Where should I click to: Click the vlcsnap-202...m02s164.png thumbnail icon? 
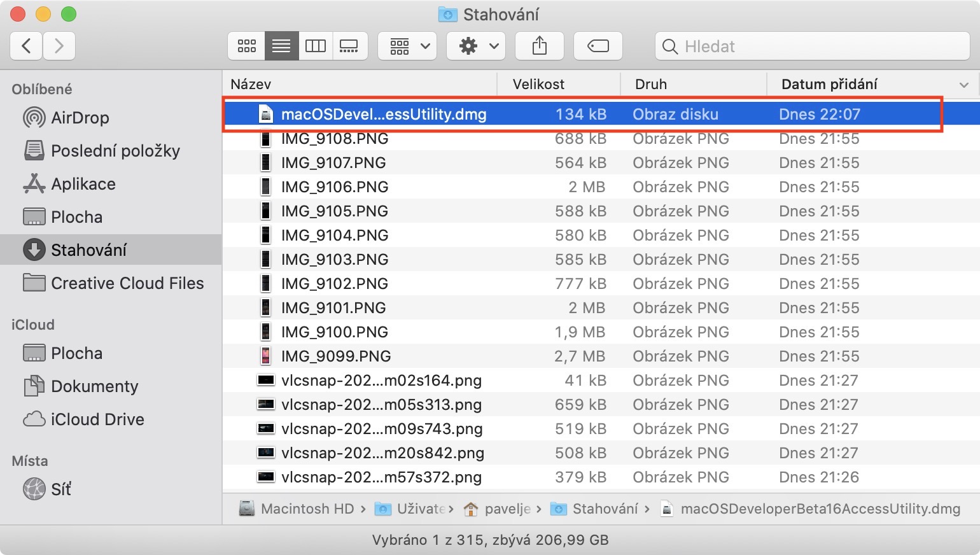(265, 380)
